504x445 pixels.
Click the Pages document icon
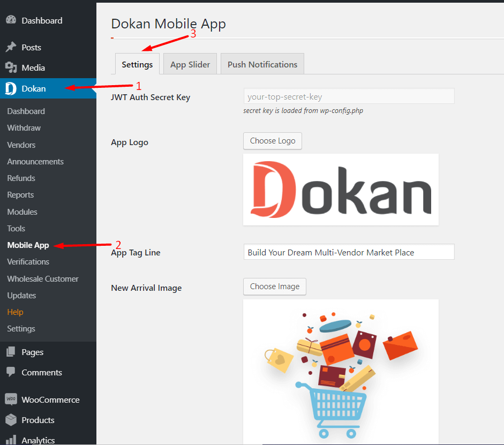tap(11, 351)
